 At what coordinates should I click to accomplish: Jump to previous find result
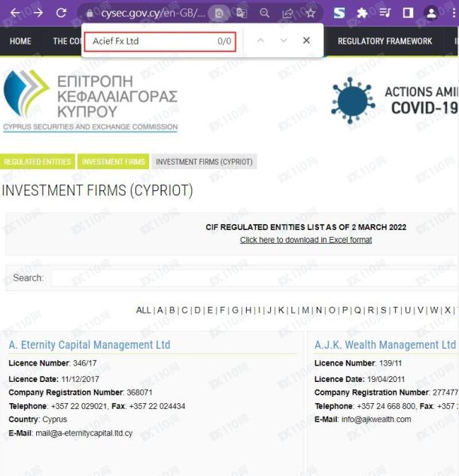pos(260,41)
